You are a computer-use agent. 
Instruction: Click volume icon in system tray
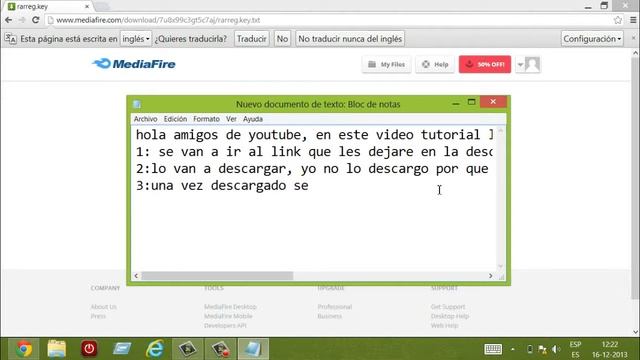pos(556,349)
